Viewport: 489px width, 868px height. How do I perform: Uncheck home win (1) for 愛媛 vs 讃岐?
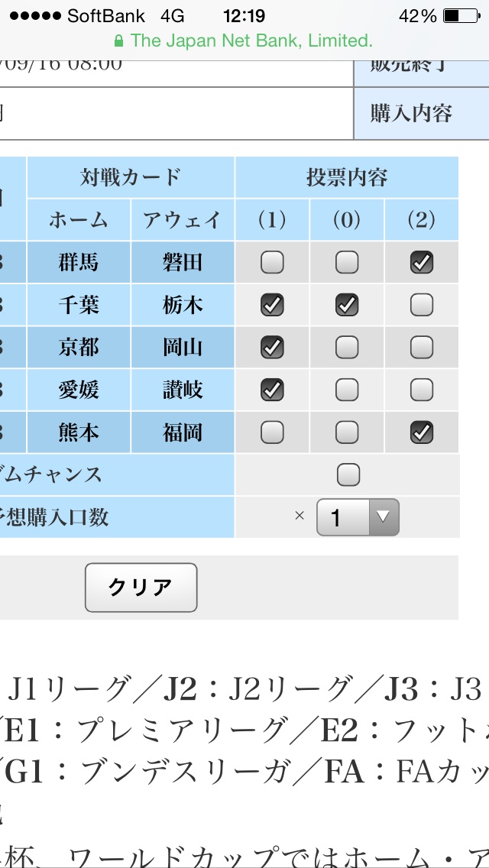[272, 390]
